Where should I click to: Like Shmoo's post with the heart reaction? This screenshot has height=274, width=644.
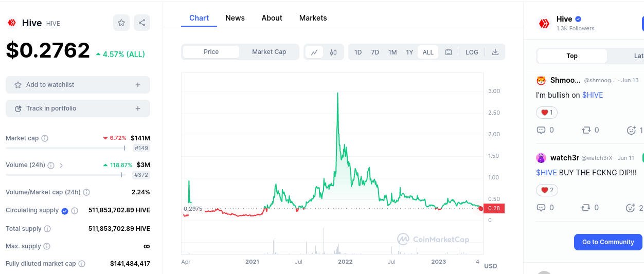[x=547, y=113]
